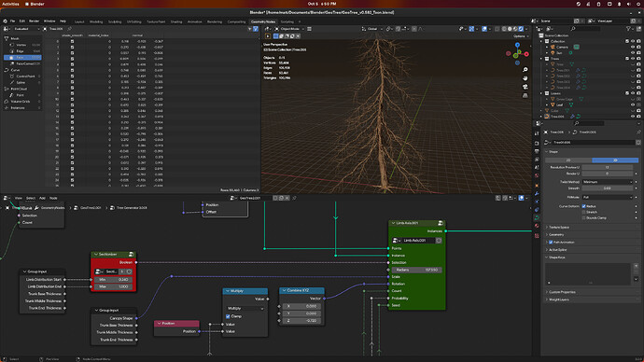The width and height of the screenshot is (644, 362).
Task: Open the Global transform orientation dropdown
Action: coord(372,29)
